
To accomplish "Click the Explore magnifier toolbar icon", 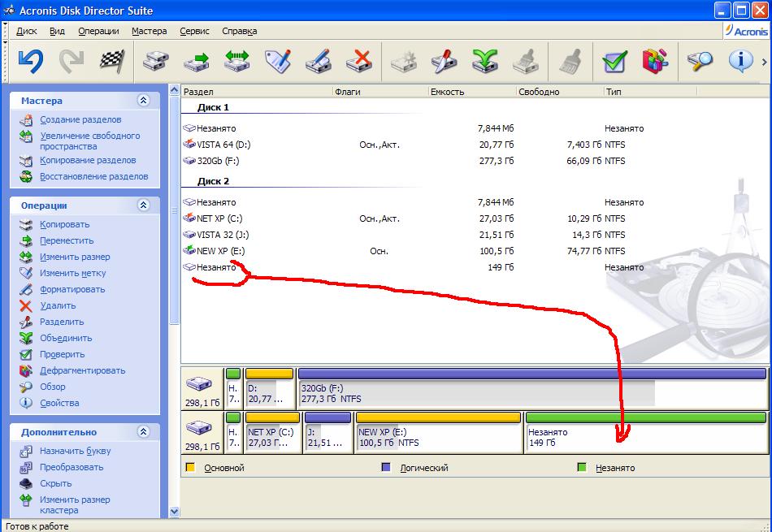I will pos(700,61).
